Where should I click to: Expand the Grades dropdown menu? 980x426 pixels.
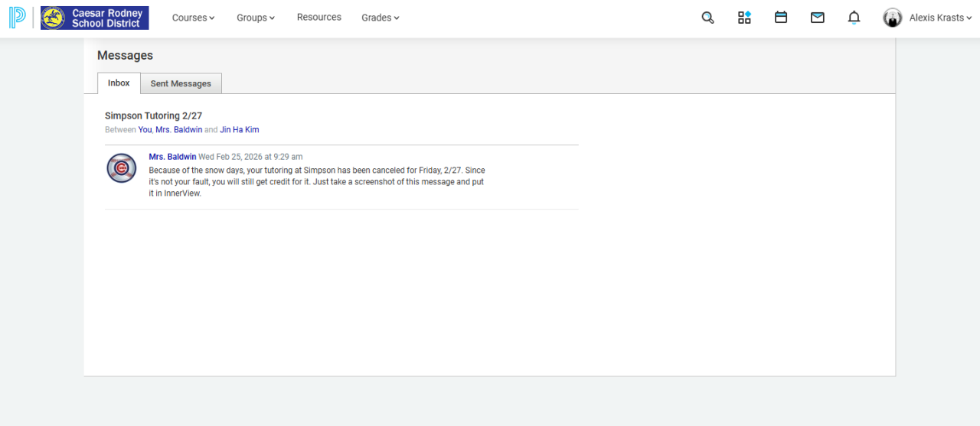pos(381,18)
